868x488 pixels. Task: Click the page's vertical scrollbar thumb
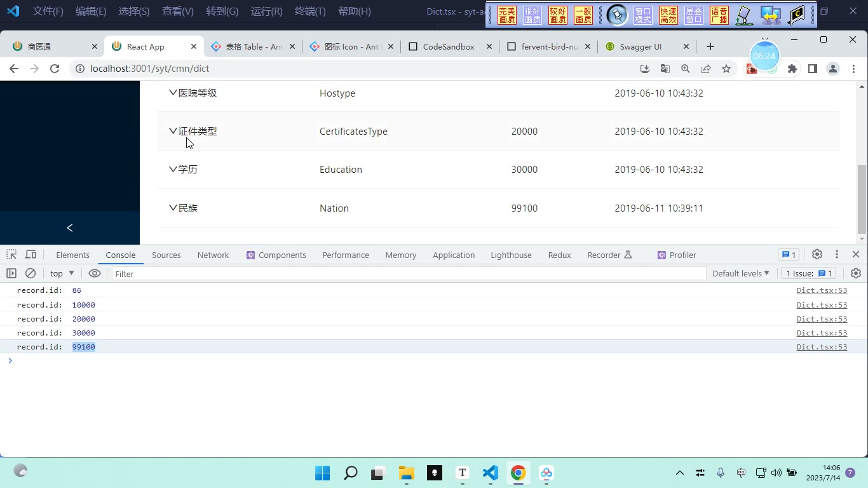[862, 200]
